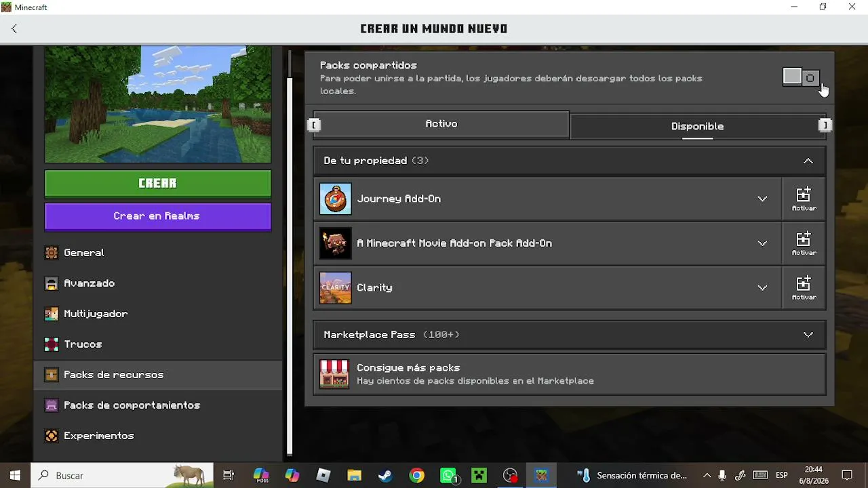Toggle the Packs compartidos switch

(x=801, y=77)
